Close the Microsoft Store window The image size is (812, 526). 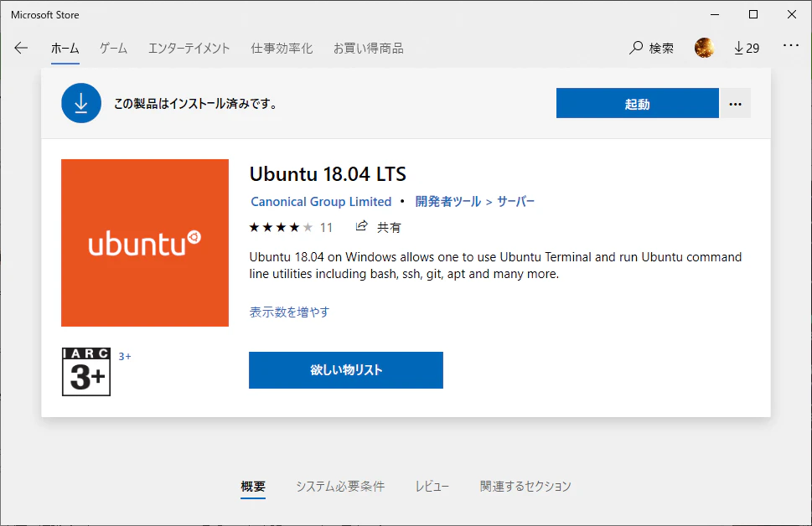click(x=792, y=14)
